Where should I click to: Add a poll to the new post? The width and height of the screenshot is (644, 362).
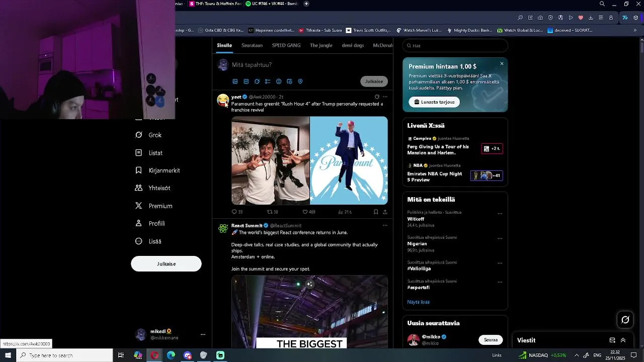tap(268, 81)
